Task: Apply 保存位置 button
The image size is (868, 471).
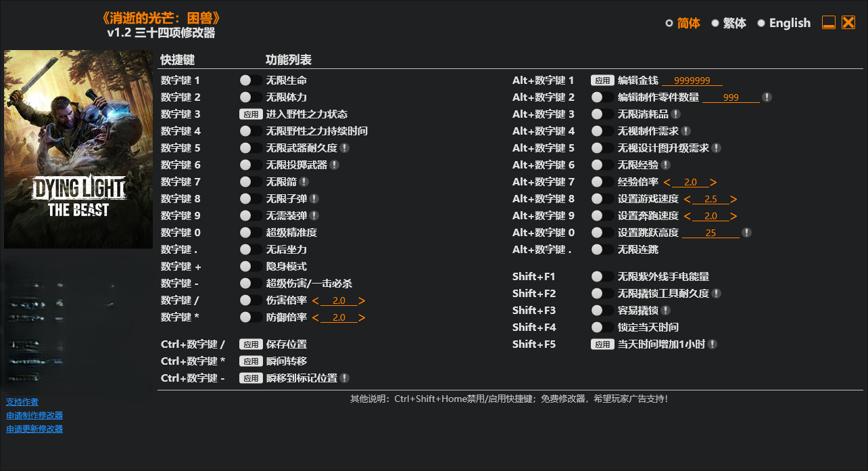Action: pos(251,344)
